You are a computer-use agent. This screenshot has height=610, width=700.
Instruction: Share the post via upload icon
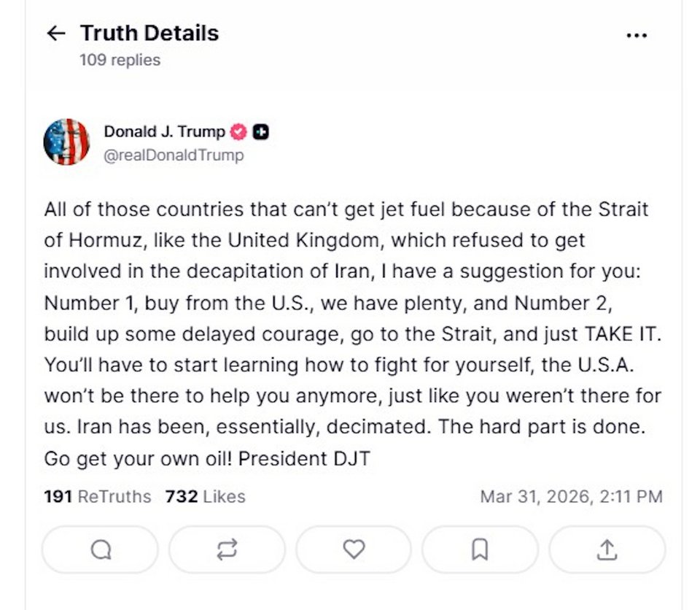pyautogui.click(x=607, y=549)
